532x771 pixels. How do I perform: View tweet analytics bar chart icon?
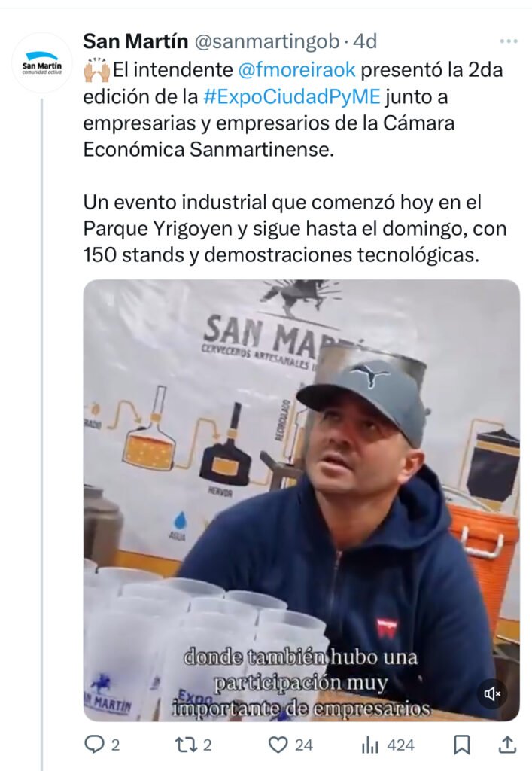click(369, 745)
